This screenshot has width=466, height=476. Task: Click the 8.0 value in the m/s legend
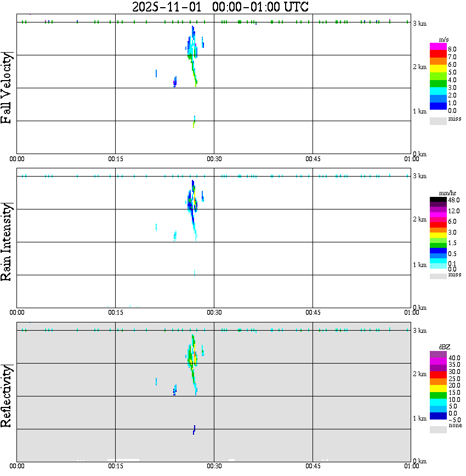click(x=452, y=49)
